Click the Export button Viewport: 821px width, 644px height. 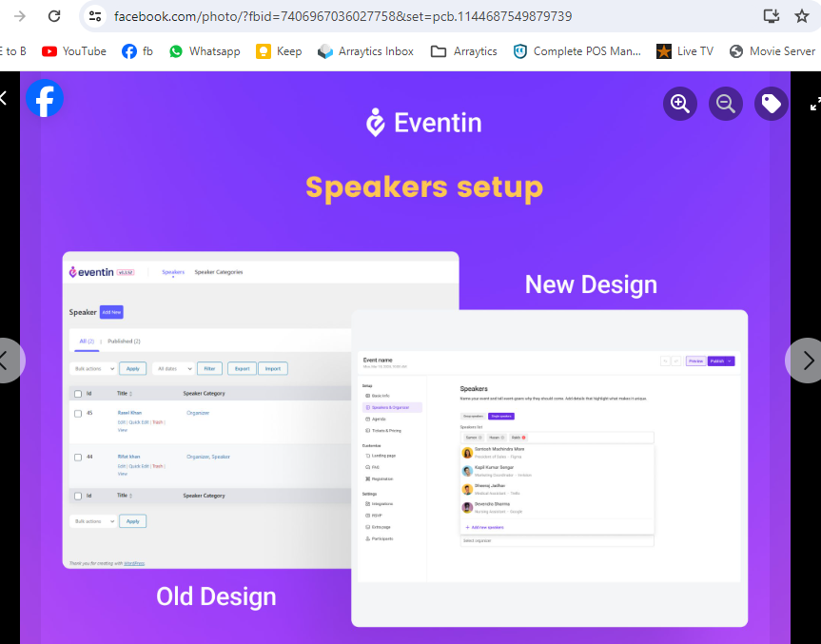pyautogui.click(x=242, y=368)
